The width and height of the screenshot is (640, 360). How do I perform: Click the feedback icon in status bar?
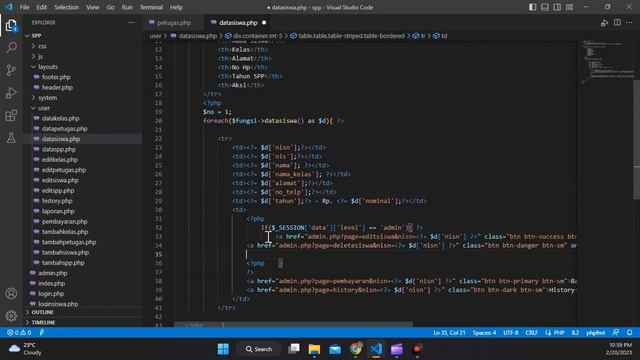pyautogui.click(x=616, y=333)
